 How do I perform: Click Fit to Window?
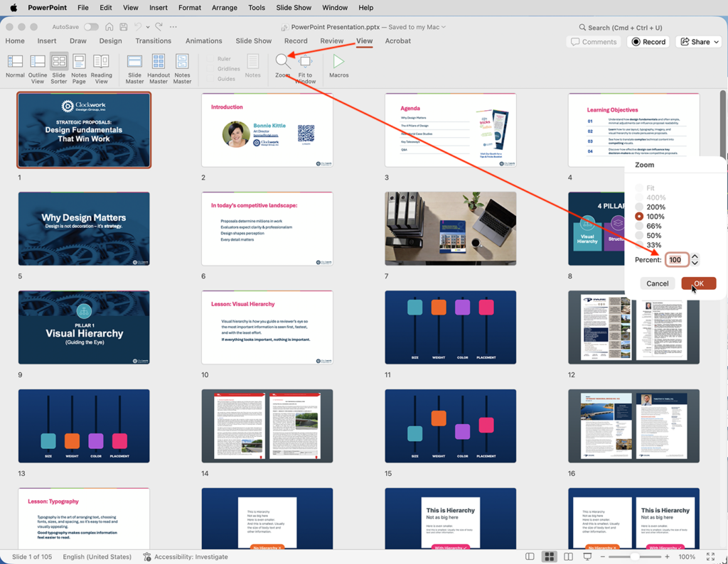[305, 69]
